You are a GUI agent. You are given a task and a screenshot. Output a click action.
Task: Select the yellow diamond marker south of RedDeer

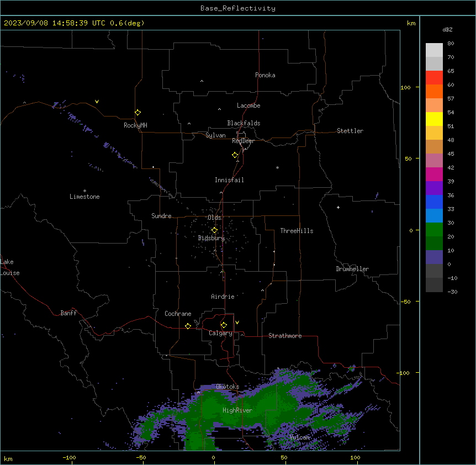tap(235, 155)
